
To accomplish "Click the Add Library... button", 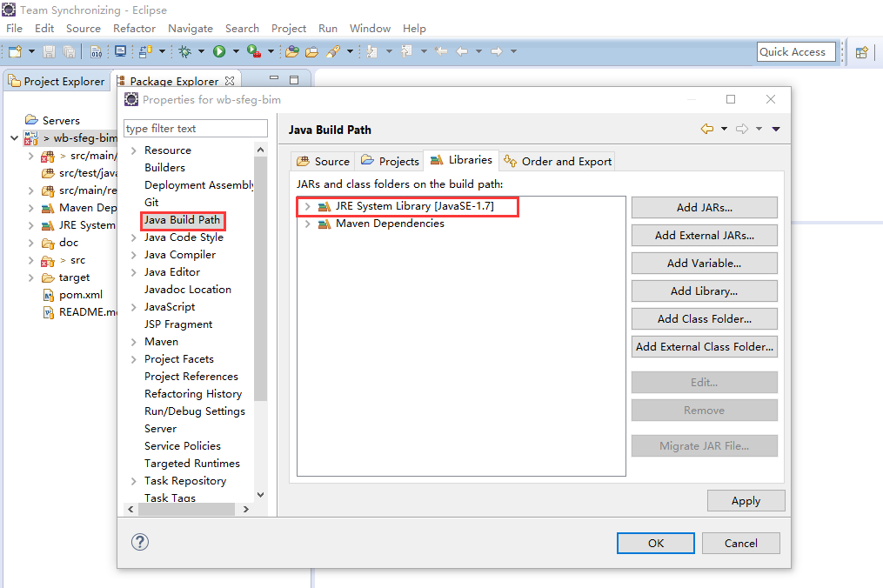I will pyautogui.click(x=705, y=291).
